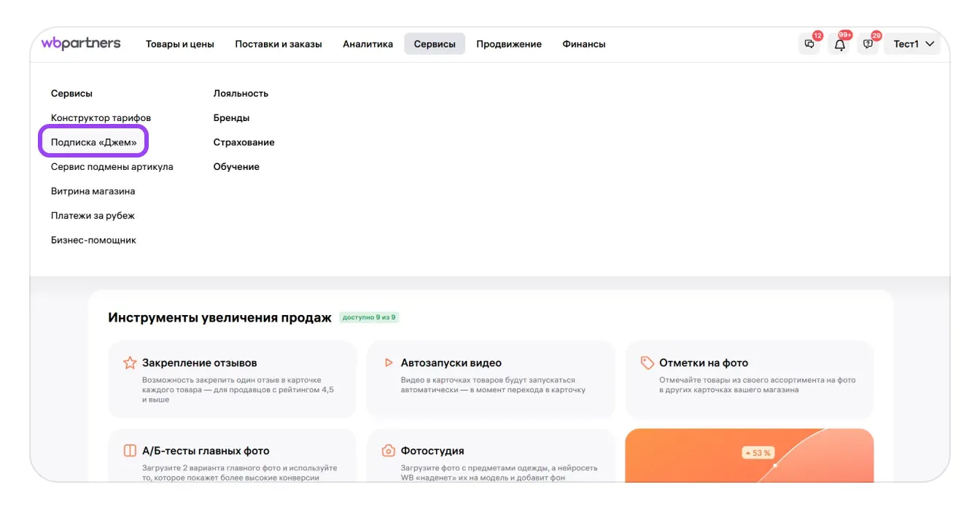Expand the Тест1 account dropdown

tap(913, 44)
